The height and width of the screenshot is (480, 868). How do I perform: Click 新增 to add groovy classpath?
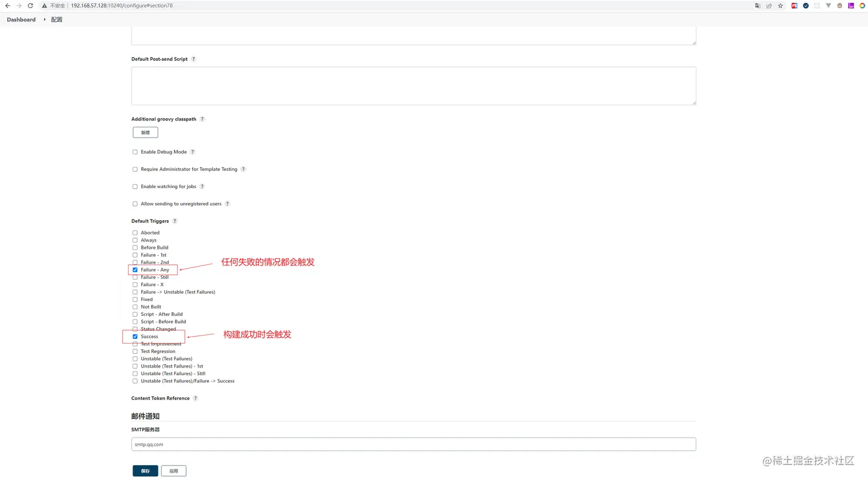pyautogui.click(x=145, y=132)
